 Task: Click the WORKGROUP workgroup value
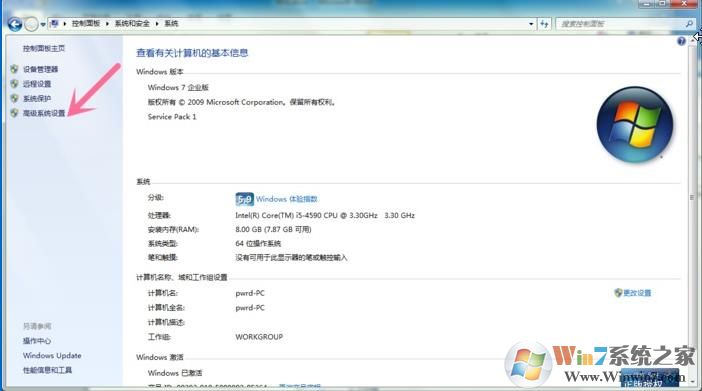pyautogui.click(x=259, y=337)
